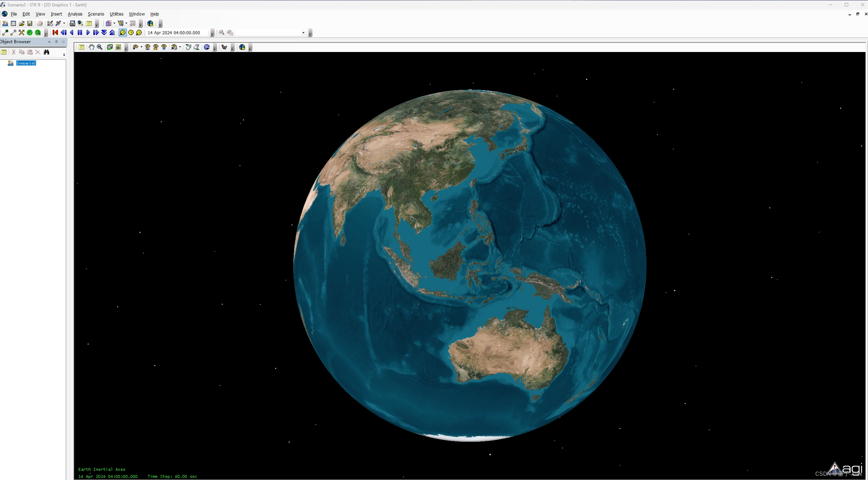Viewport: 868px width, 480px height.
Task: Toggle the pin on Object Browser panel
Action: (56, 42)
